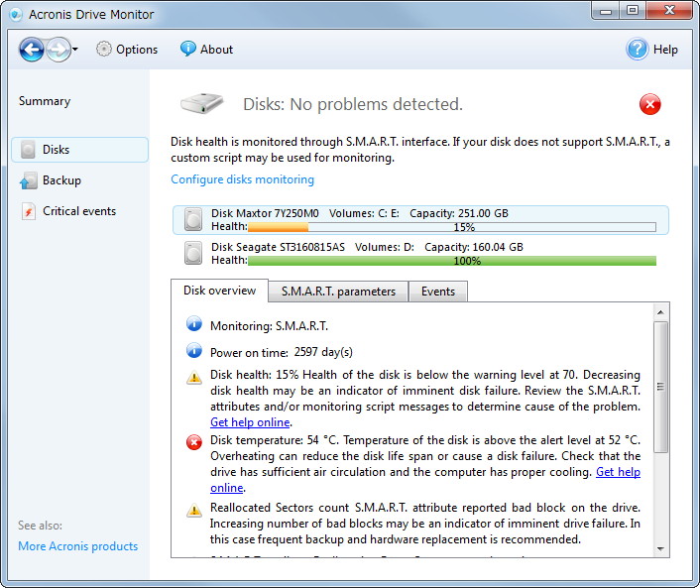This screenshot has width=700, height=588.
Task: Click the About info bubble icon
Action: pos(187,49)
